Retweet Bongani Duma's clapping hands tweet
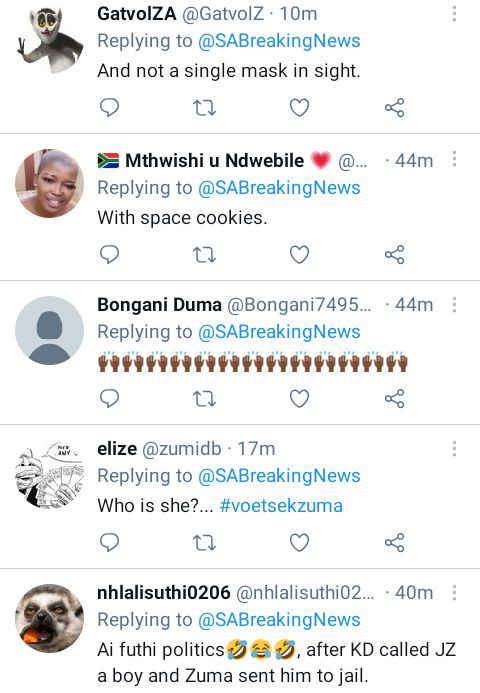This screenshot has height=693, width=480. [x=205, y=399]
